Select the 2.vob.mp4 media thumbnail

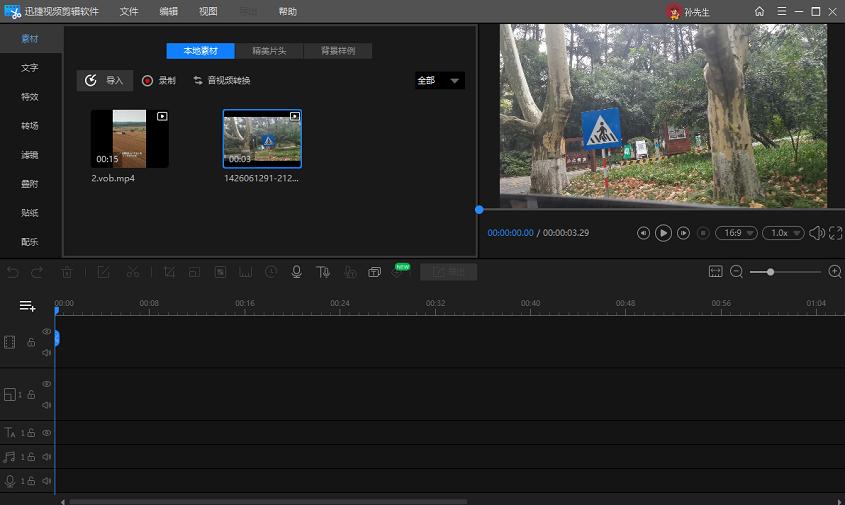pyautogui.click(x=130, y=139)
